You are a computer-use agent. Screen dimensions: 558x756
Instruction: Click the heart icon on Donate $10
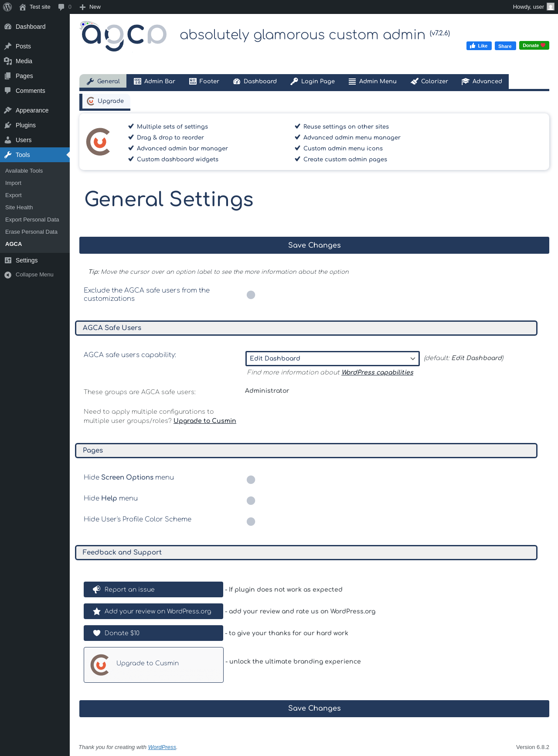[97, 633]
